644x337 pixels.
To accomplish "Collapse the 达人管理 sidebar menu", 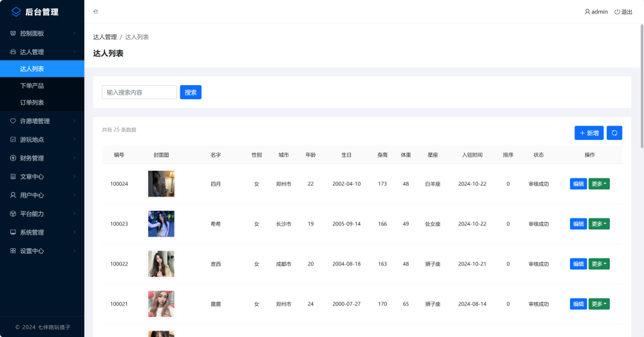I will [42, 52].
